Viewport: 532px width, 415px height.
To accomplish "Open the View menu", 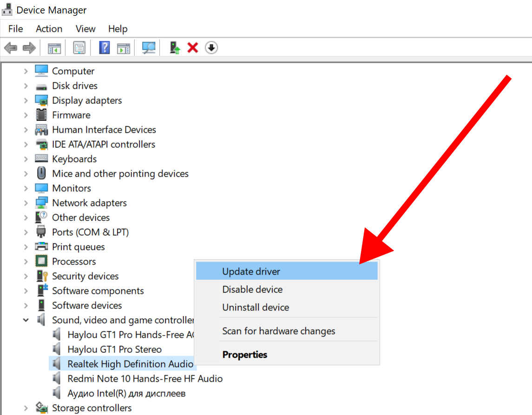I will [x=85, y=29].
